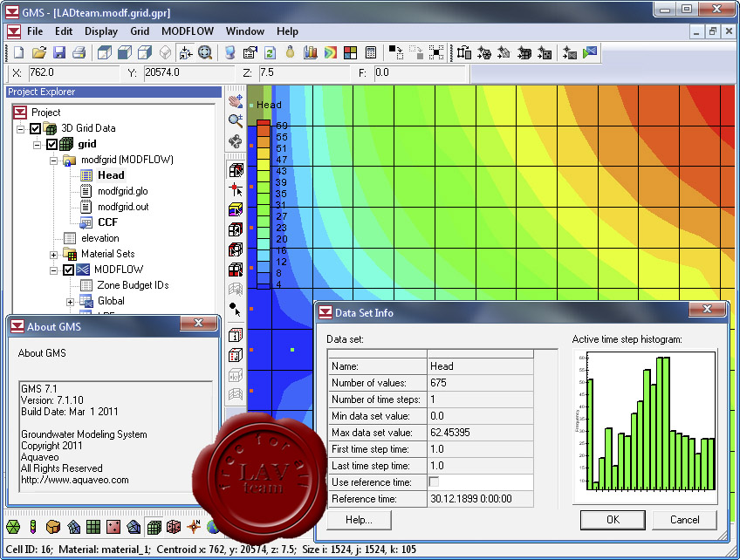
Task: Switch to the 2D Scatter Point module icon
Action: click(x=113, y=527)
